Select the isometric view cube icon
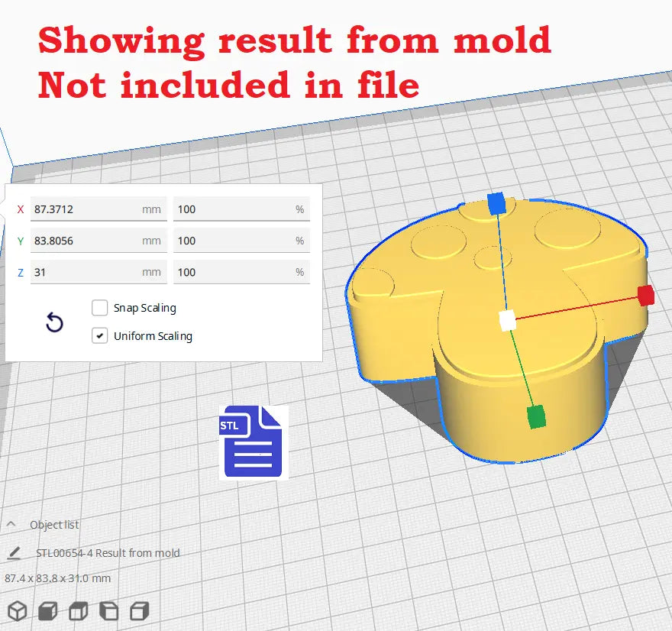672x631 pixels. pyautogui.click(x=18, y=610)
